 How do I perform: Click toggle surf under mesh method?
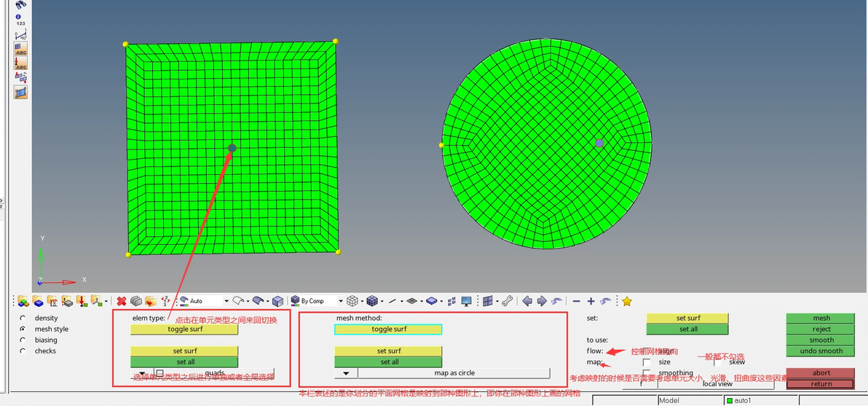pos(389,329)
